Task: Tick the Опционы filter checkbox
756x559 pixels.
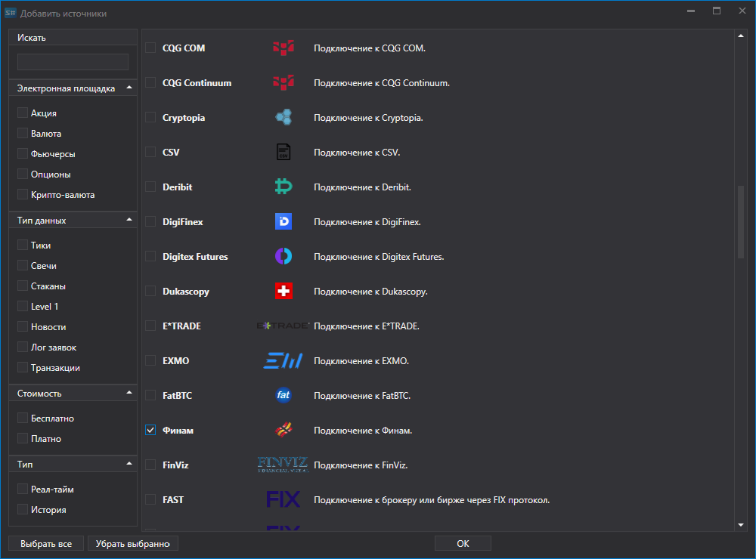Action: (23, 174)
